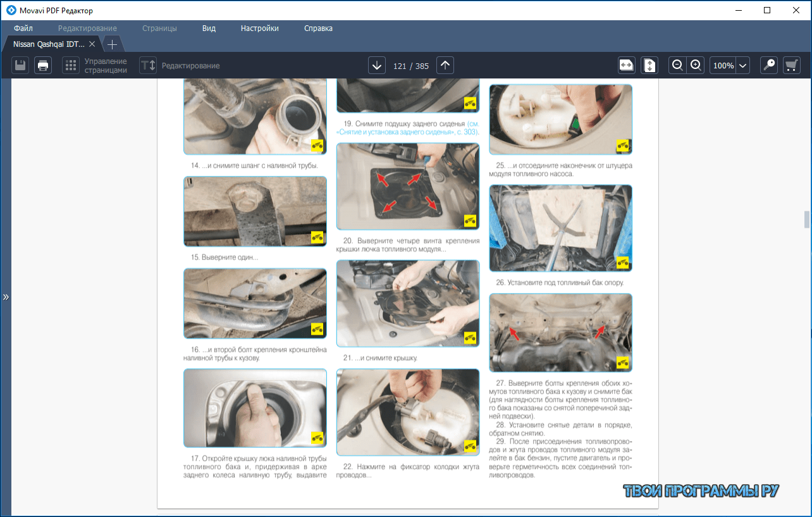812x517 pixels.
Task: Follow the Снятие и установка заднего сиденья link
Action: [x=408, y=128]
